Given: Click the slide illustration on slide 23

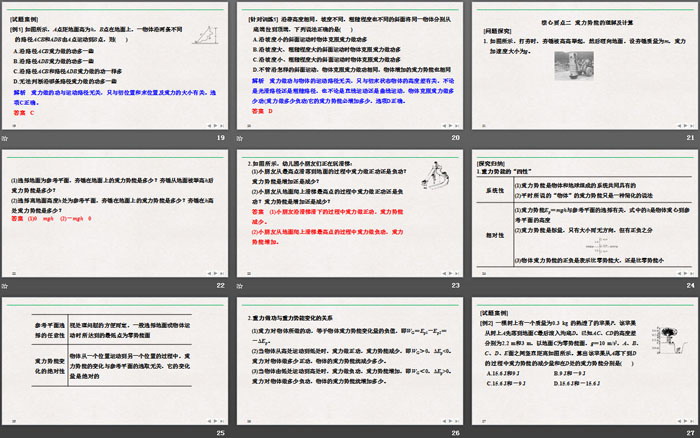Looking at the screenshot, I should point(435,176).
